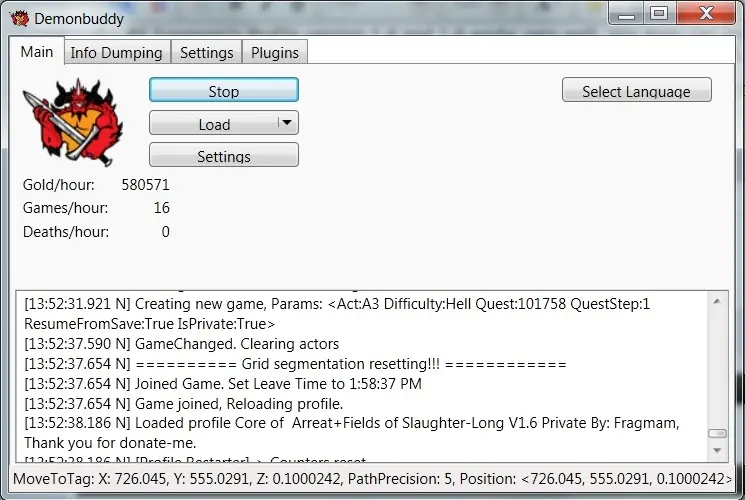Open the Plugins tab
The image size is (745, 500).
tap(274, 53)
